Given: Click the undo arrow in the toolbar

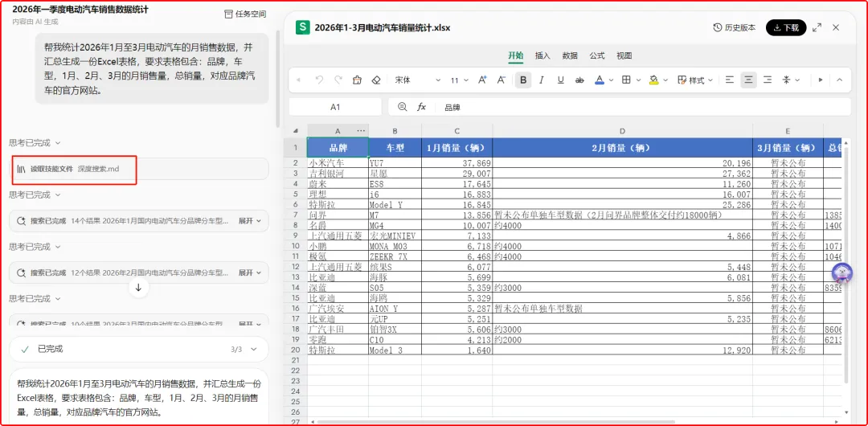Looking at the screenshot, I should pyautogui.click(x=319, y=80).
